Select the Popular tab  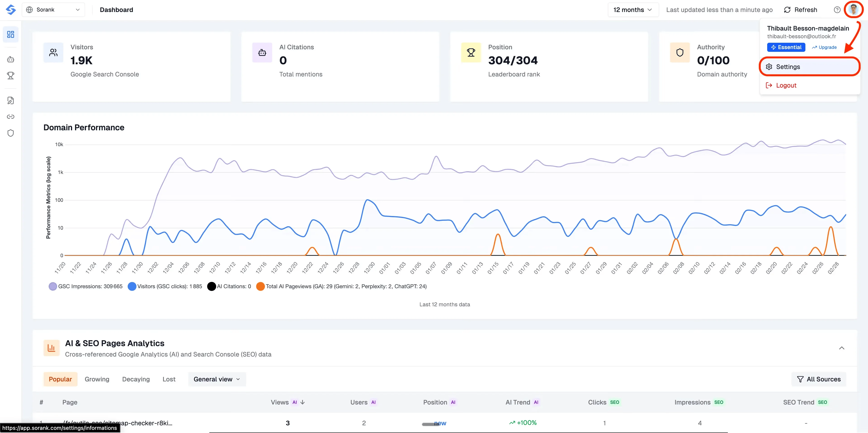60,379
